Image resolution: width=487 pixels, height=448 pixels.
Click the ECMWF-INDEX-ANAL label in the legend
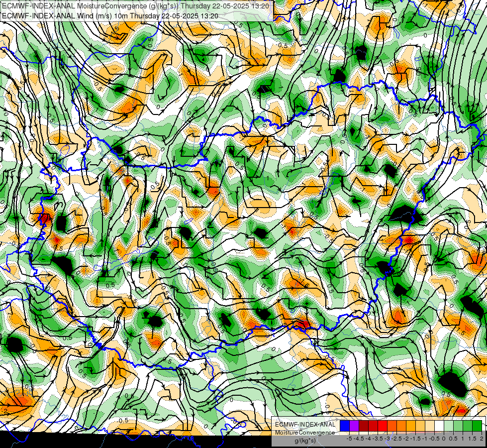tap(305, 425)
